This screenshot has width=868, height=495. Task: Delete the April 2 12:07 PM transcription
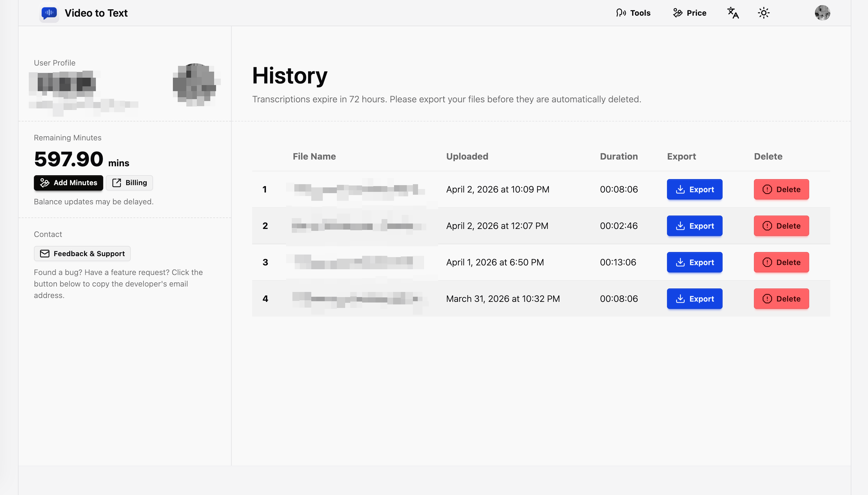pos(781,226)
